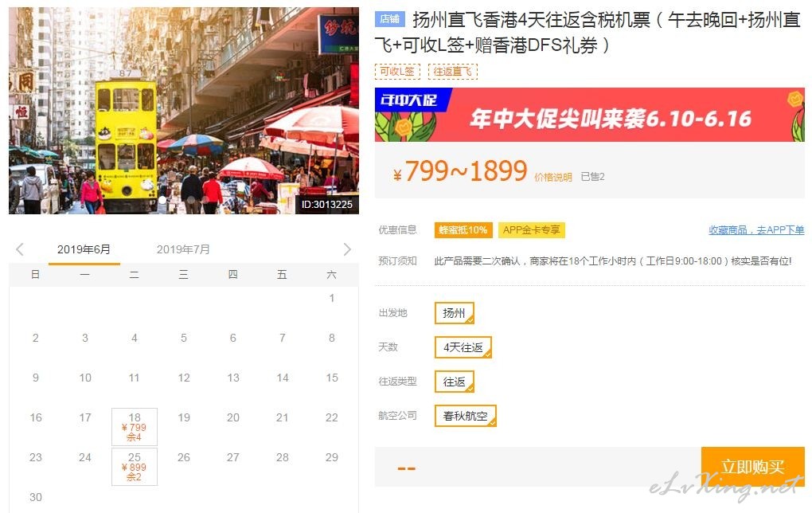Go to next month using right arrow
The height and width of the screenshot is (513, 812).
pyautogui.click(x=347, y=249)
